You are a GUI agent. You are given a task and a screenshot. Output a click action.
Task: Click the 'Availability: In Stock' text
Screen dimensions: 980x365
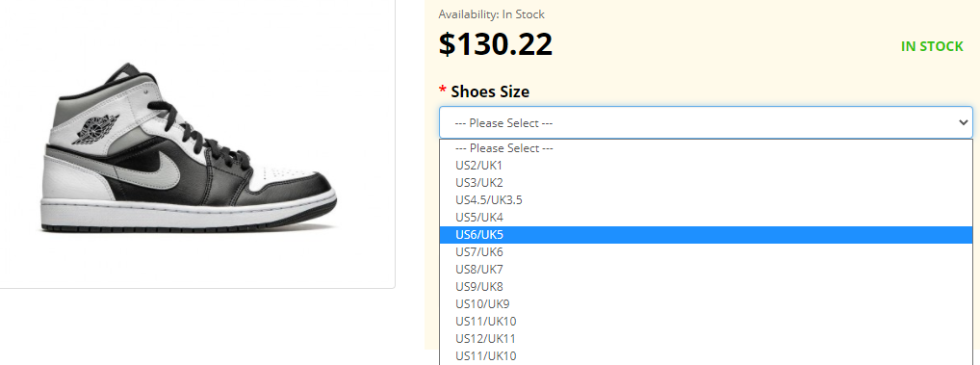pyautogui.click(x=491, y=13)
